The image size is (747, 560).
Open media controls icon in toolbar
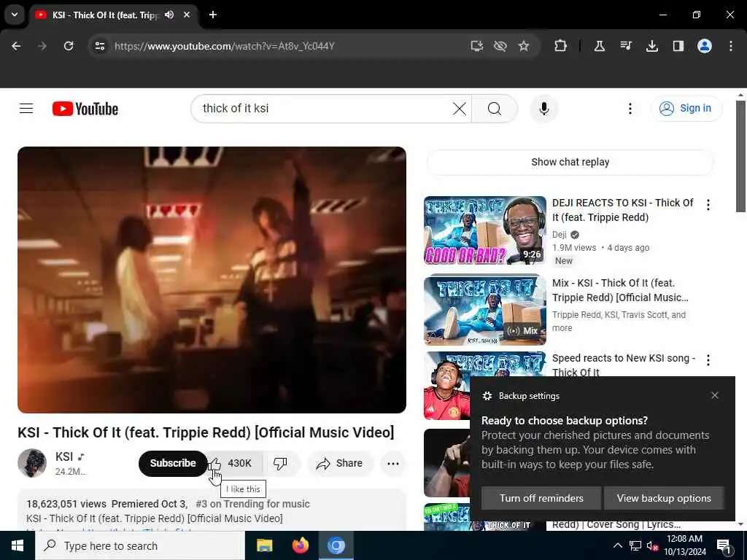coord(626,46)
